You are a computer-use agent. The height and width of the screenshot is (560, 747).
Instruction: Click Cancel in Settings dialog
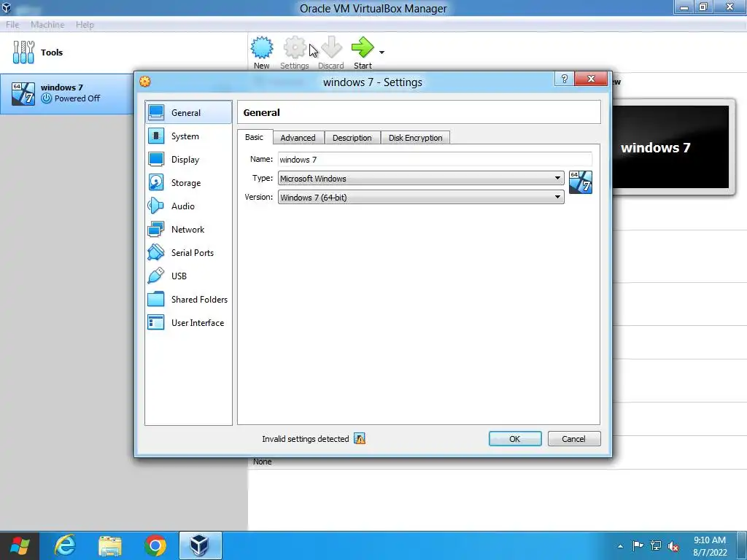click(x=574, y=438)
